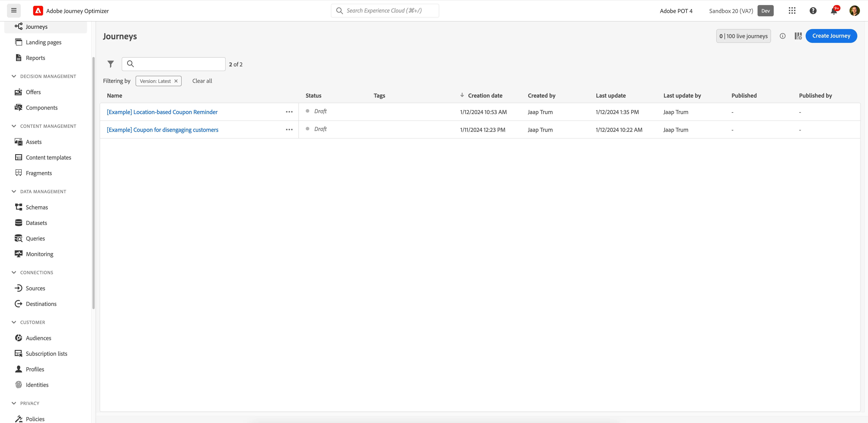Collapse the Privacy section

(x=14, y=403)
